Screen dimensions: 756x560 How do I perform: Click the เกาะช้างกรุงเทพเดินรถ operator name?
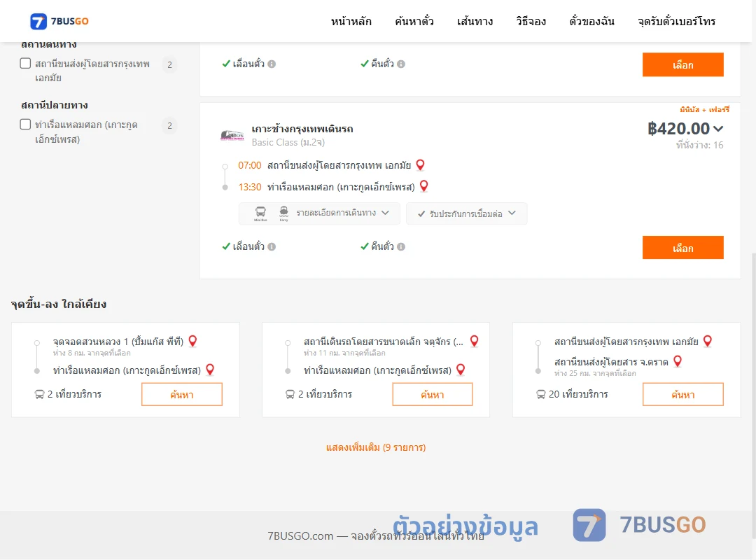[x=302, y=129]
